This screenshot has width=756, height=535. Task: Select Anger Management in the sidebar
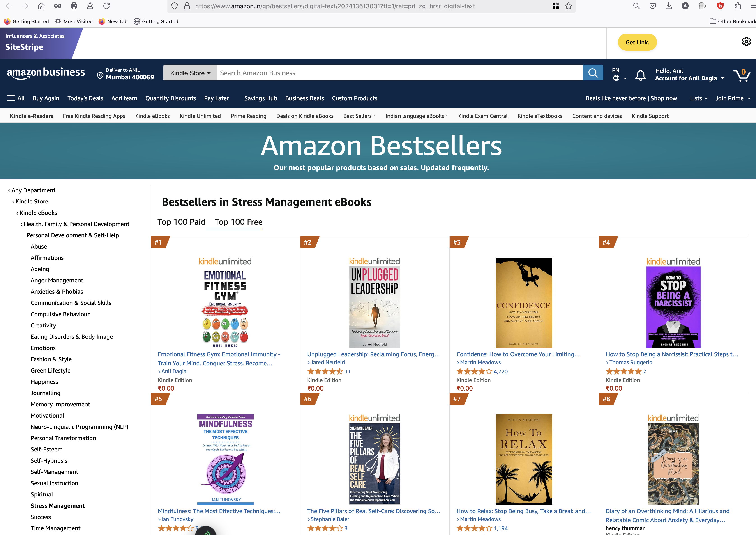coord(57,280)
